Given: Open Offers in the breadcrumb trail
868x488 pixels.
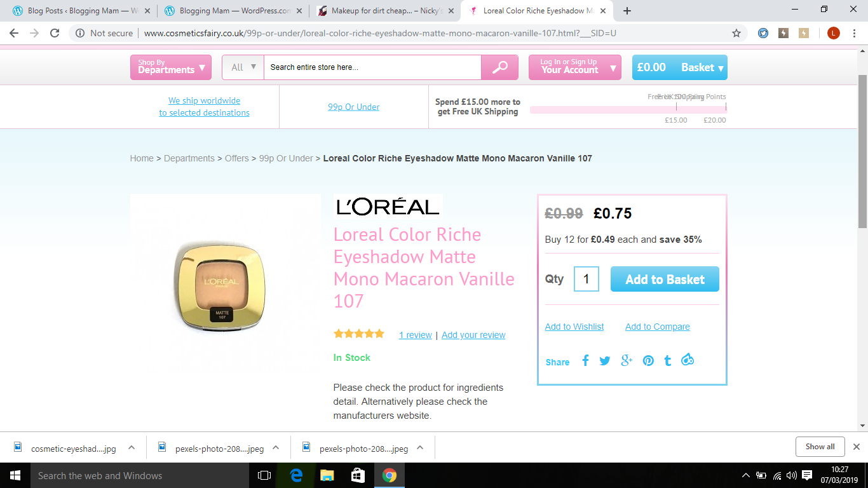Looking at the screenshot, I should pyautogui.click(x=237, y=158).
